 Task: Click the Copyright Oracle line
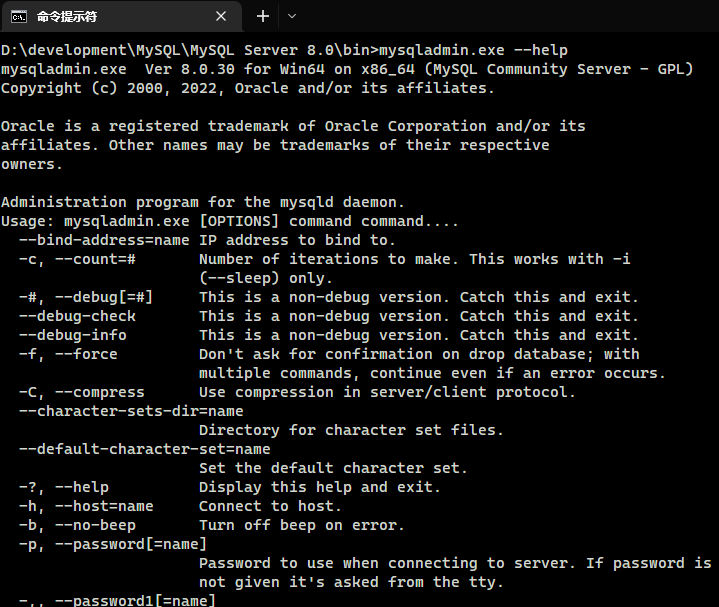coord(248,88)
